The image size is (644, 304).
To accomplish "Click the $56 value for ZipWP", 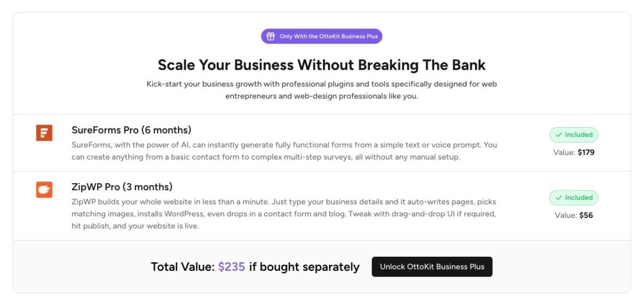I will point(586,215).
